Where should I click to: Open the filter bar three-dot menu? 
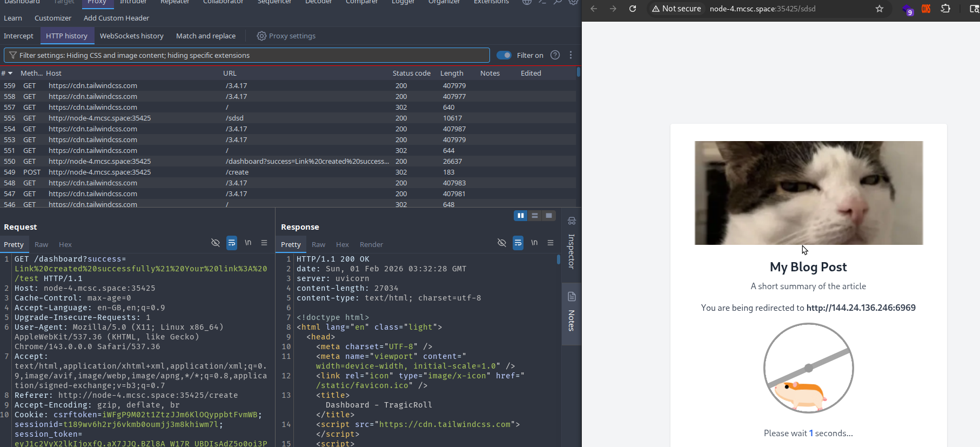click(570, 55)
